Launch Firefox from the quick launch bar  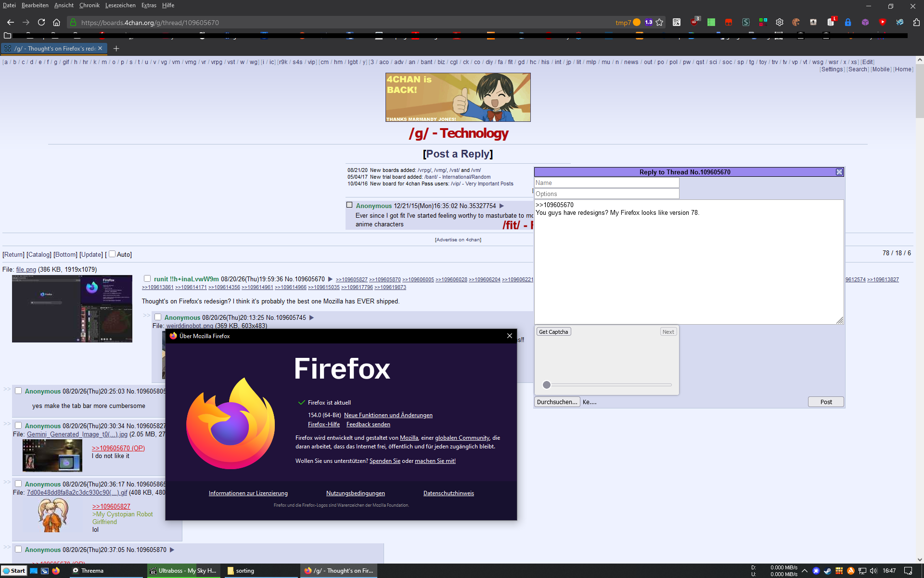click(56, 571)
